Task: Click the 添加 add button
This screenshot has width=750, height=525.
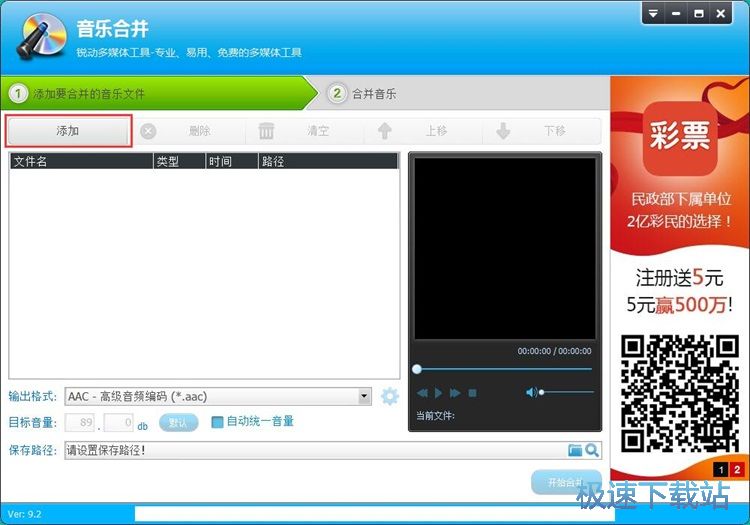Action: 68,131
